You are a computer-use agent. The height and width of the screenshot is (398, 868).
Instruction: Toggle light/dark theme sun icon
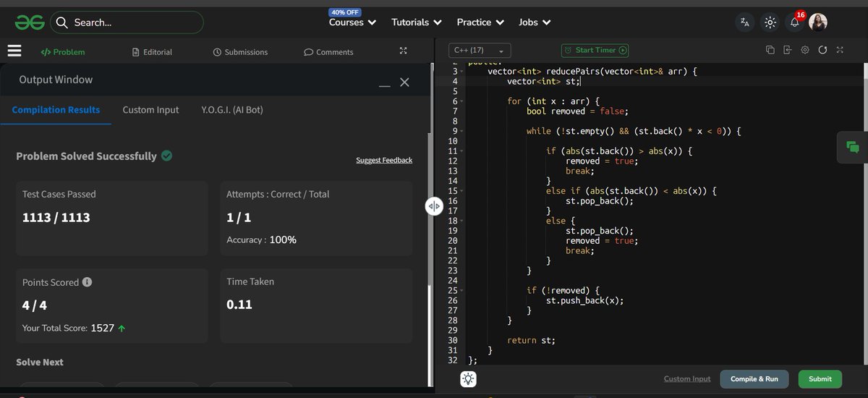(770, 22)
